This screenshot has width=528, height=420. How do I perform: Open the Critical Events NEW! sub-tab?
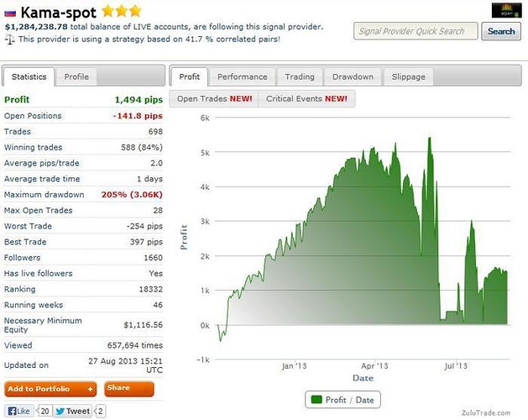(306, 99)
